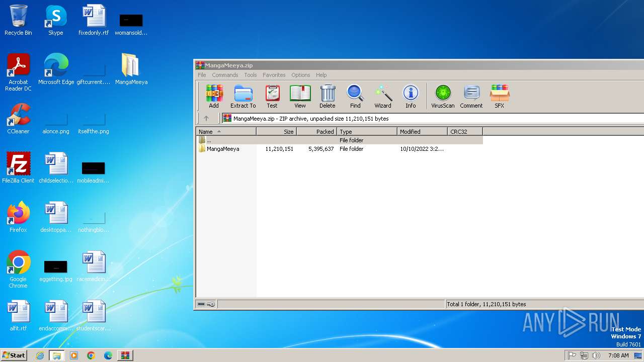The image size is (644, 362).
Task: Open the Favorites menu
Action: coord(274,75)
